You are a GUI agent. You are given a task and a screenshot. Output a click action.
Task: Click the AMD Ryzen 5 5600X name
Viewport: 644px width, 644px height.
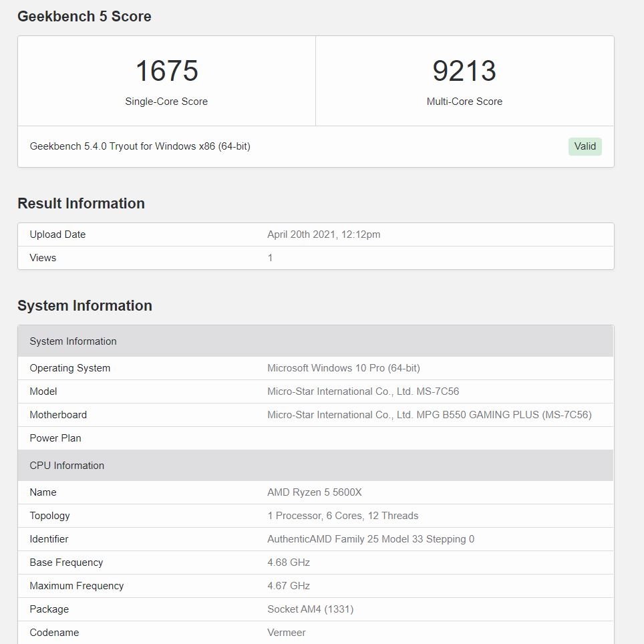(314, 492)
